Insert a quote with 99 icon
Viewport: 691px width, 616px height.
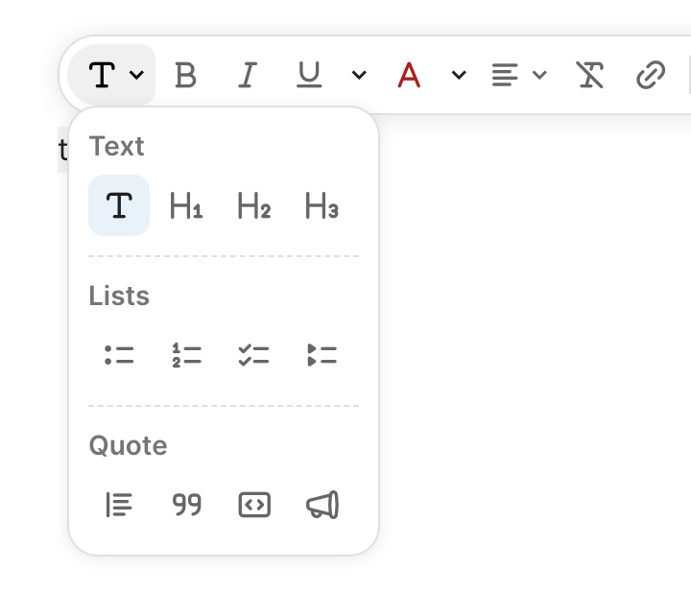(186, 505)
